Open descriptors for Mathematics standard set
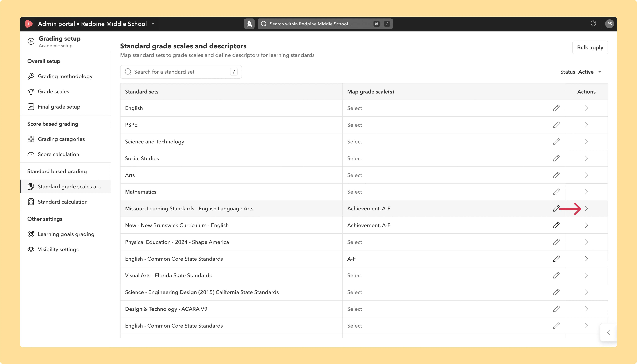The image size is (637, 364). click(x=586, y=192)
